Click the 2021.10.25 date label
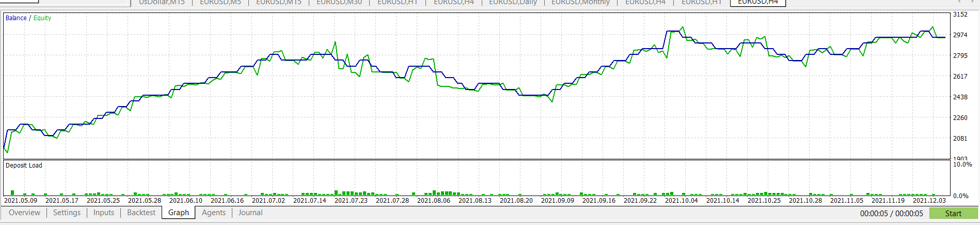The height and width of the screenshot is (225, 980). [764, 201]
